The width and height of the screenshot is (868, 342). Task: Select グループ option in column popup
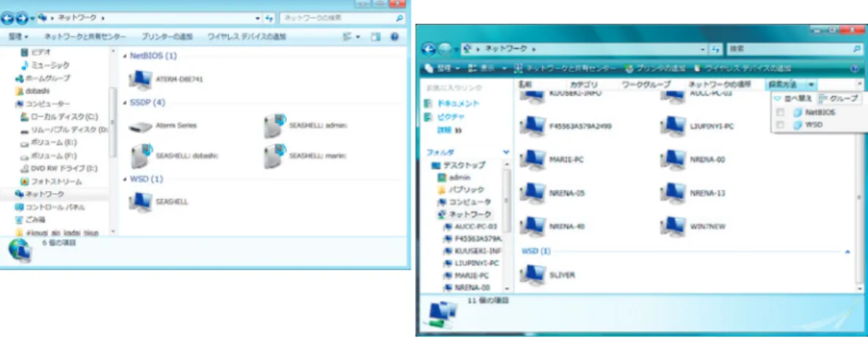[x=839, y=98]
